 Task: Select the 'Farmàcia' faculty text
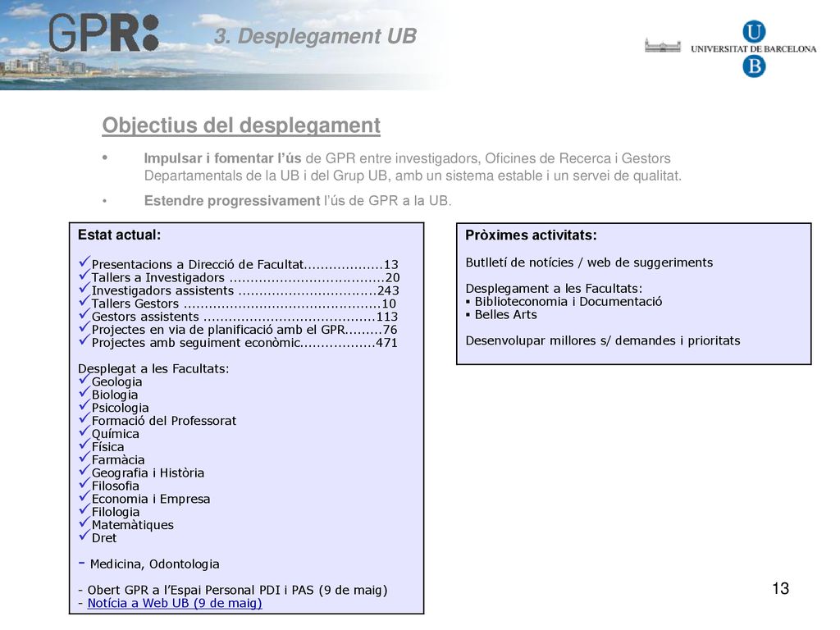pos(118,460)
